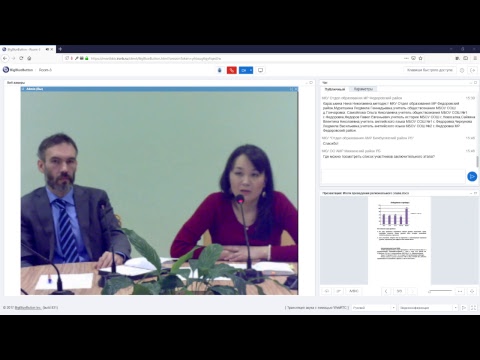Click the desktop sharing screen icon
Viewport: 480px width, 360px height.
261,70
